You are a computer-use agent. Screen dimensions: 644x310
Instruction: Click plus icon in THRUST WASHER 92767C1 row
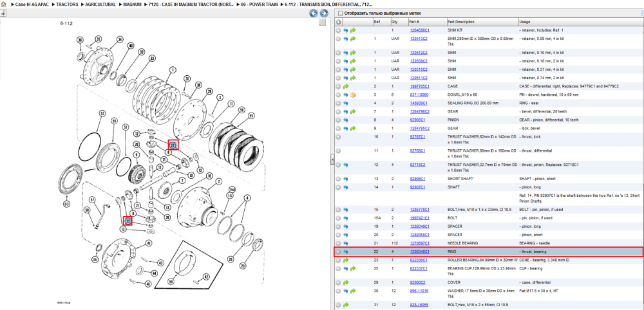click(339, 136)
